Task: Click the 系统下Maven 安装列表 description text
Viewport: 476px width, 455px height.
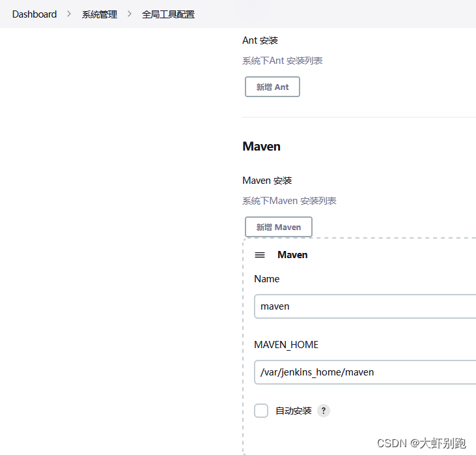Action: [289, 201]
